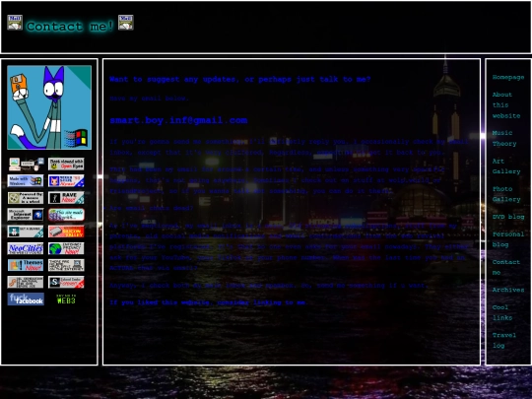The image size is (532, 399).
Task: Click the NeoCities badge
Action: pyautogui.click(x=26, y=248)
